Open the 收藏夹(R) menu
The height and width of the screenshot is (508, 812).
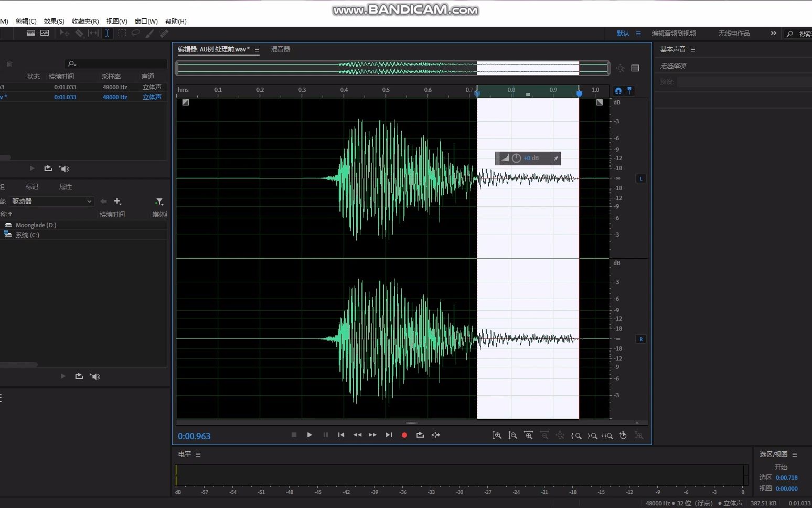tap(86, 21)
